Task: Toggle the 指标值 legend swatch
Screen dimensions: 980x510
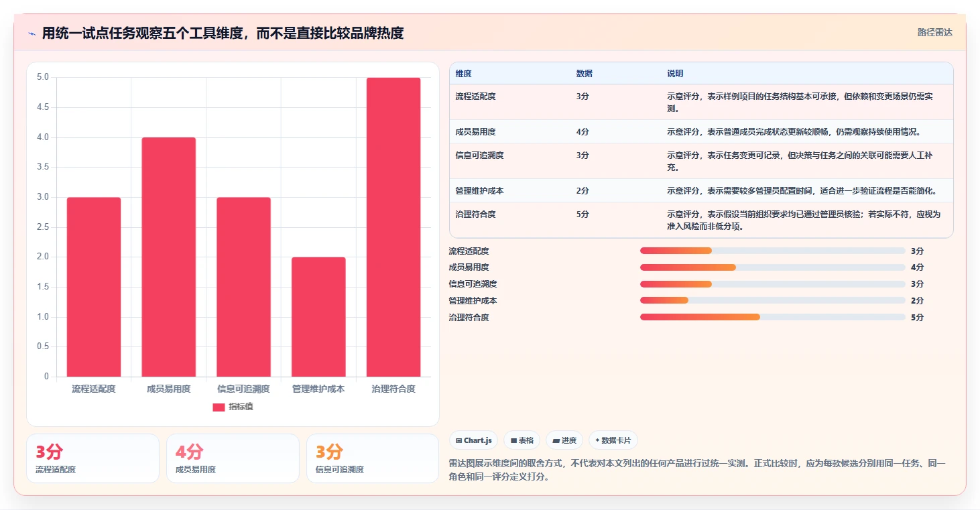Action: 219,407
